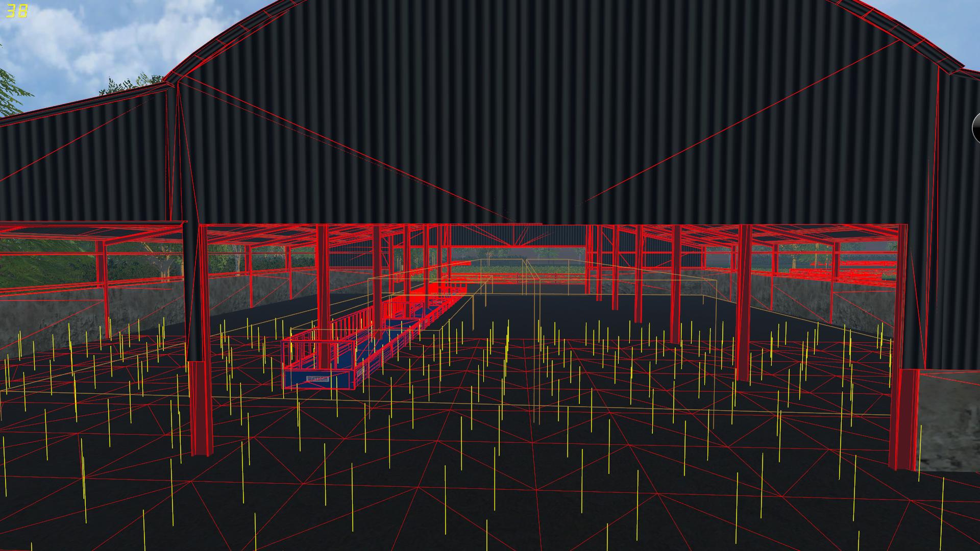Select the front-left red steel column

(x=200, y=408)
